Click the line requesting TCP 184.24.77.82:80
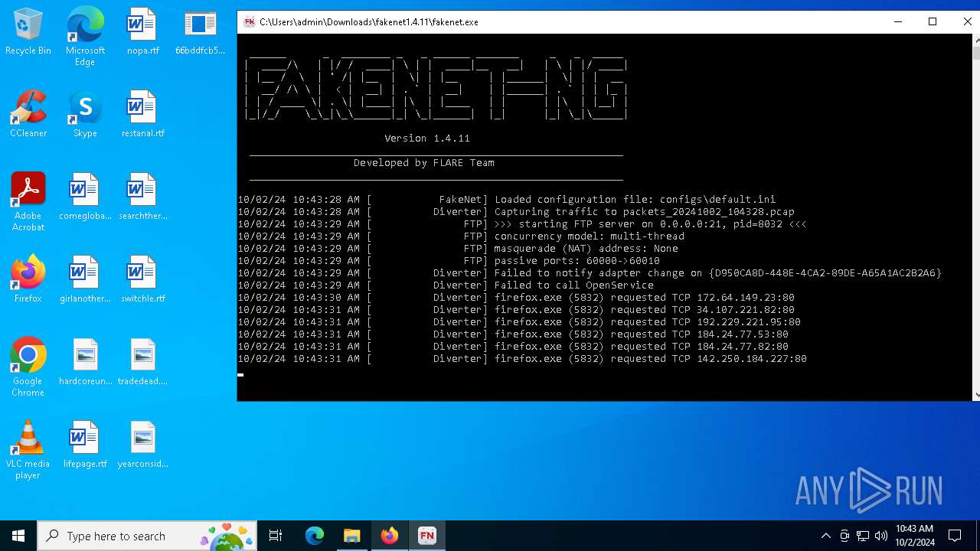 pos(513,347)
